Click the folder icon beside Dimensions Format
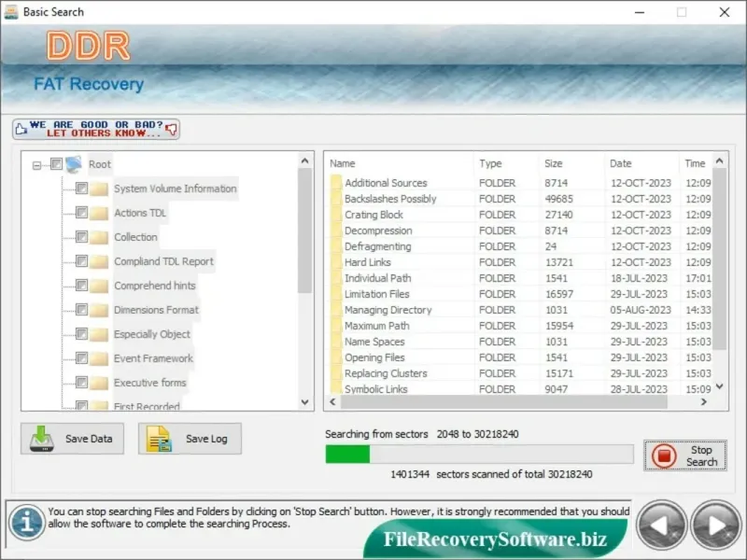Viewport: 747px width, 560px height. click(x=99, y=310)
